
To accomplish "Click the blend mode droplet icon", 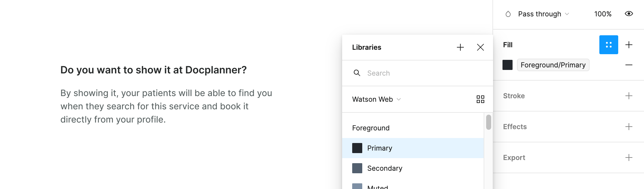I will [508, 14].
